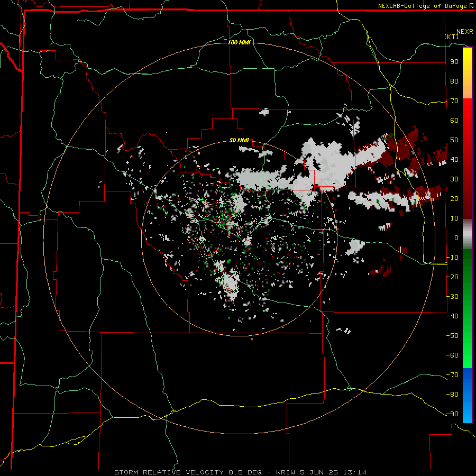The height and width of the screenshot is (476, 476).
Task: Click the 60 value on velocity scale
Action: coord(454,120)
